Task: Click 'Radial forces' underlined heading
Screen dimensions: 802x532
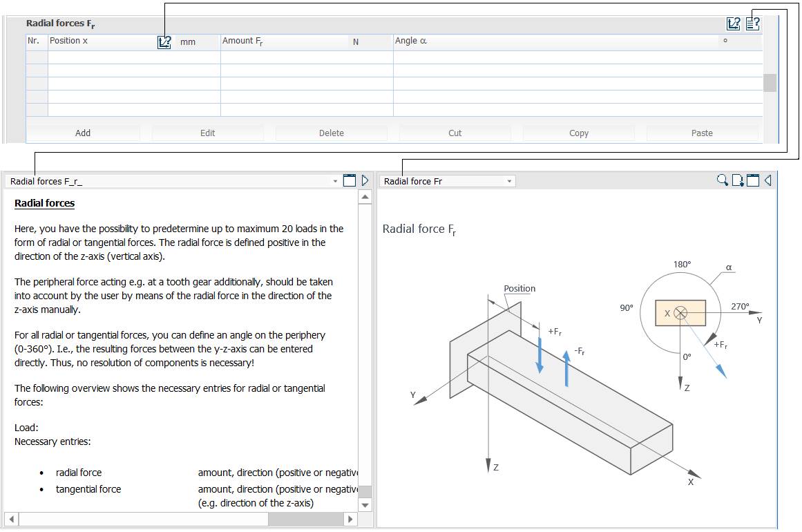Action: (44, 203)
